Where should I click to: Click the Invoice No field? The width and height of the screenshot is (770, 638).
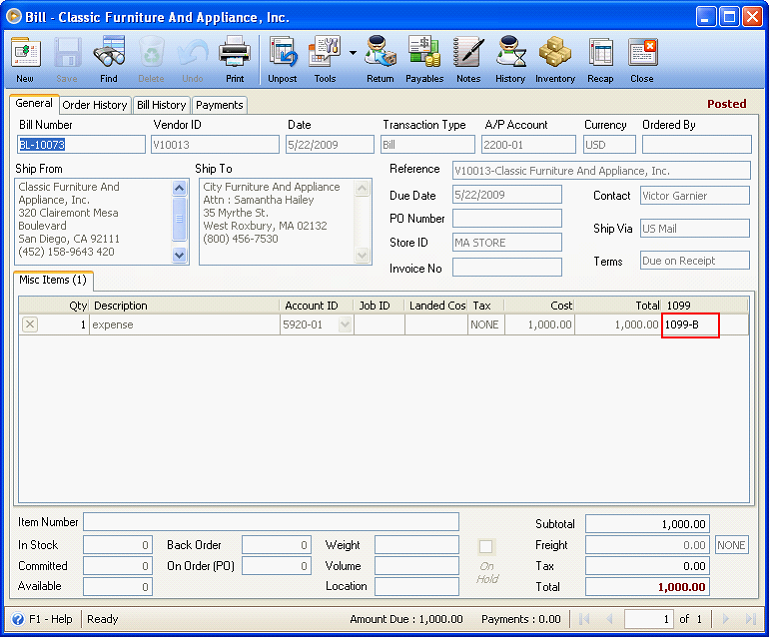click(x=507, y=268)
